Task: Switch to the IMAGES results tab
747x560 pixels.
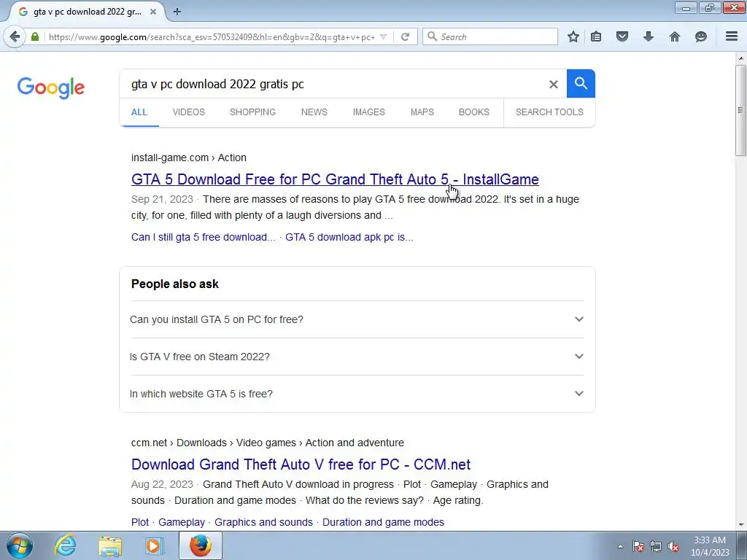Action: coord(368,112)
